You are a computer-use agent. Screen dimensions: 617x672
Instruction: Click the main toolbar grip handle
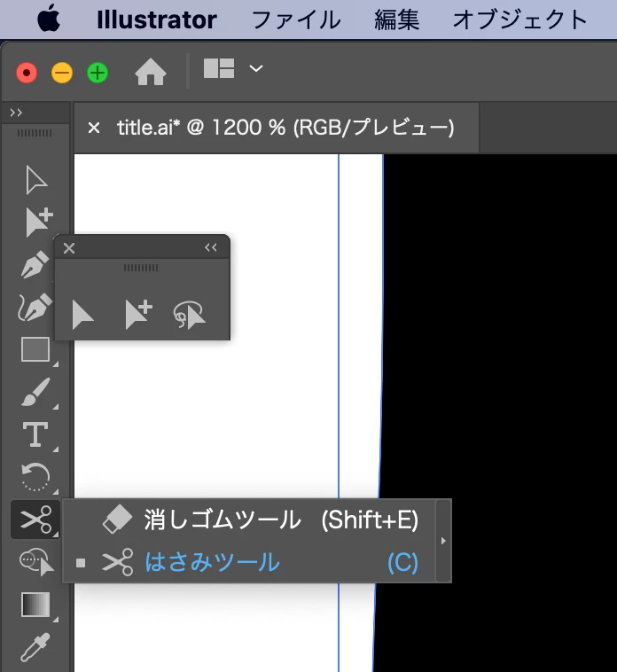tap(35, 133)
